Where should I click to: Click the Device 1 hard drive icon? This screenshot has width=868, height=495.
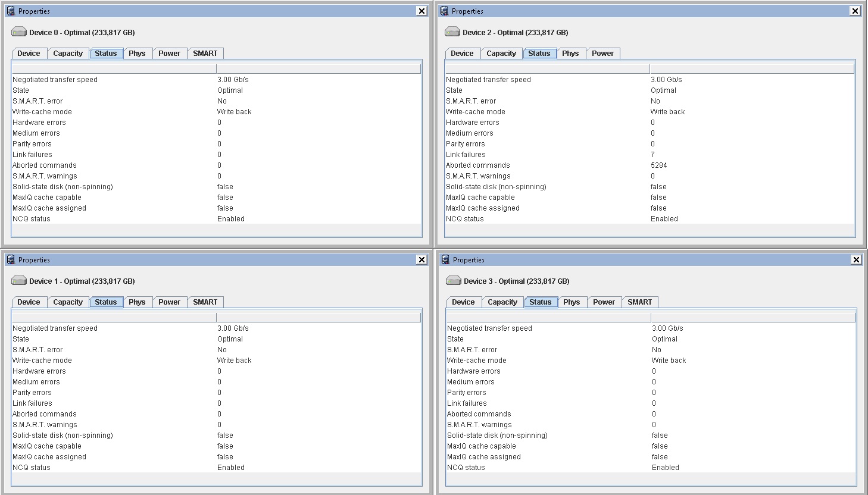click(x=19, y=281)
